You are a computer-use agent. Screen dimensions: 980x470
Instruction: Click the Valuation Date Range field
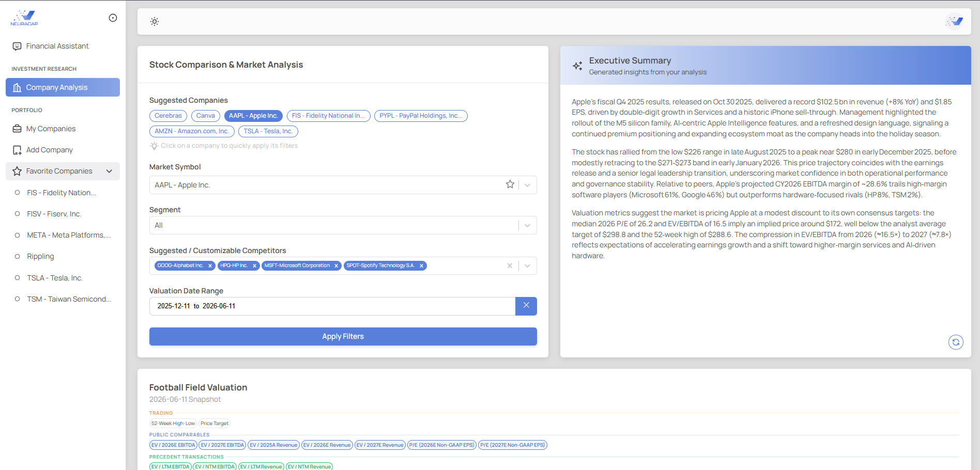click(x=332, y=306)
